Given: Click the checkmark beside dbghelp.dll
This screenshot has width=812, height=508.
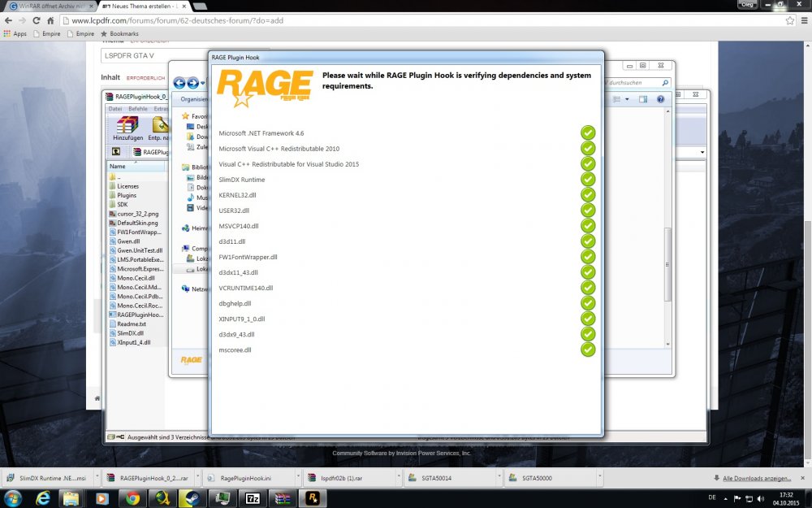Looking at the screenshot, I should tap(588, 303).
